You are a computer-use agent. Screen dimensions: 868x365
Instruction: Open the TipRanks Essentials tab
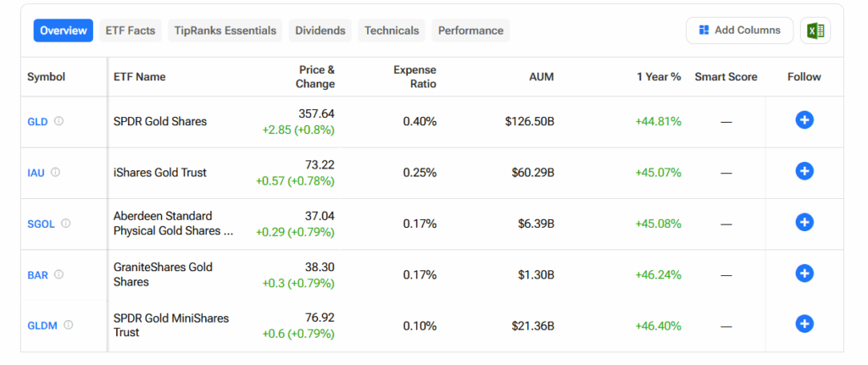(225, 30)
